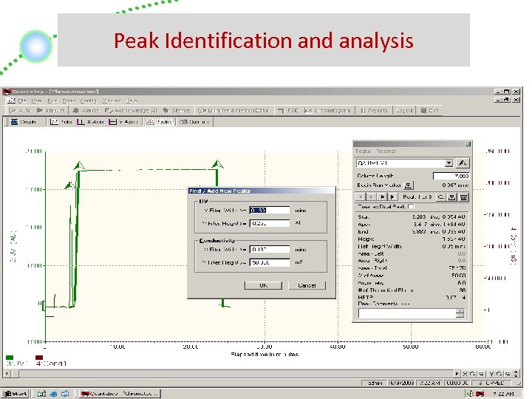Open the Library & Method Editor

click(233, 111)
